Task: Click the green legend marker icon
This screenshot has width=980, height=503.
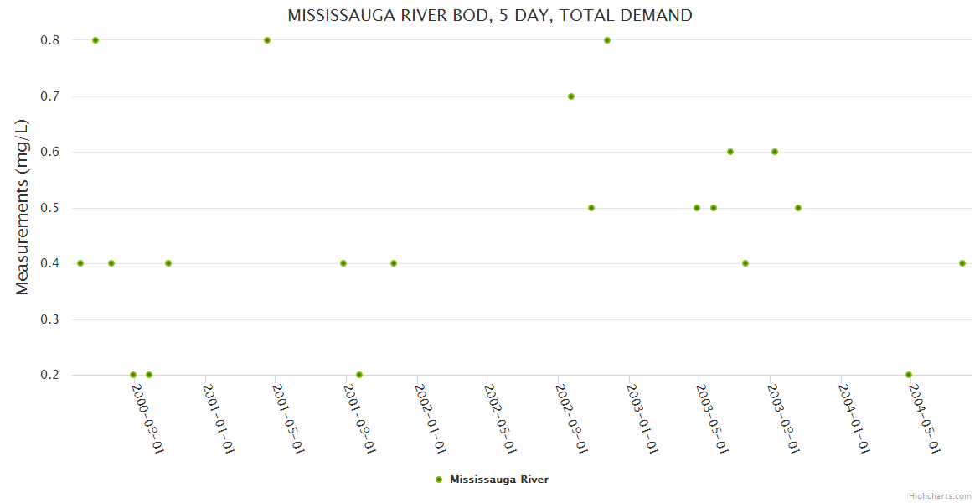Action: (x=439, y=480)
